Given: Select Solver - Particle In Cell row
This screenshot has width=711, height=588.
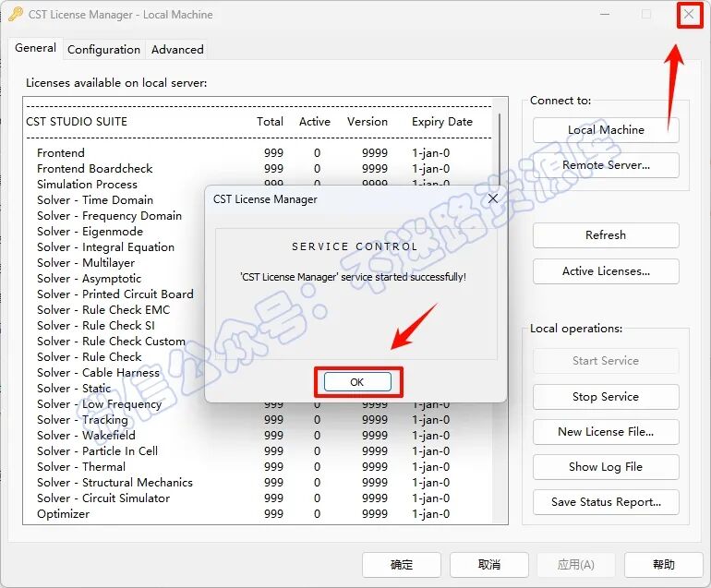Looking at the screenshot, I should tap(243, 451).
